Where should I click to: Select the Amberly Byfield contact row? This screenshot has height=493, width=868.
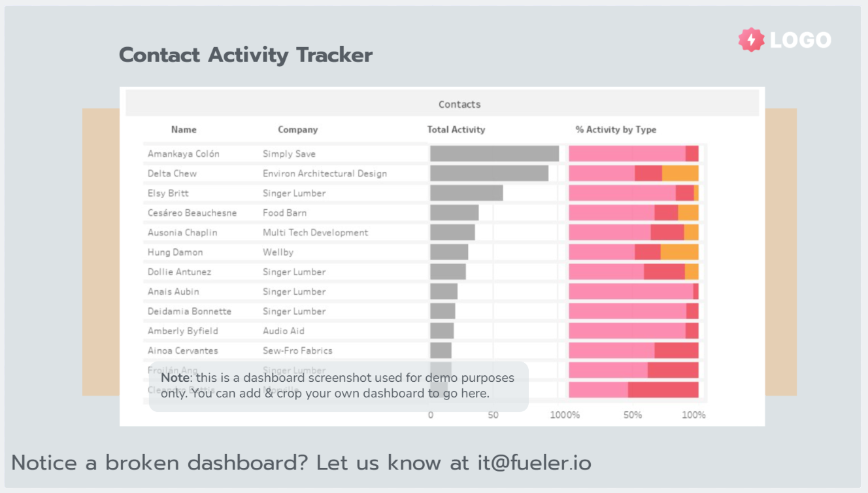pyautogui.click(x=183, y=331)
